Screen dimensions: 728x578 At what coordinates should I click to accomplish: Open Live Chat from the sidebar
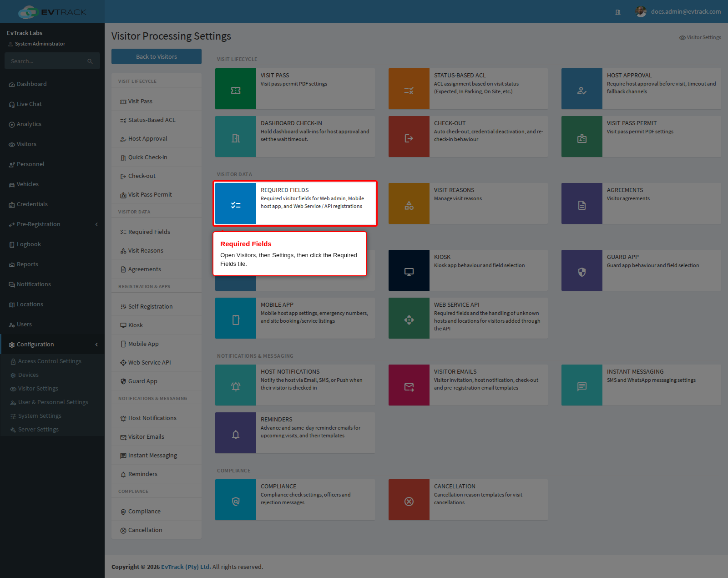tap(52, 104)
